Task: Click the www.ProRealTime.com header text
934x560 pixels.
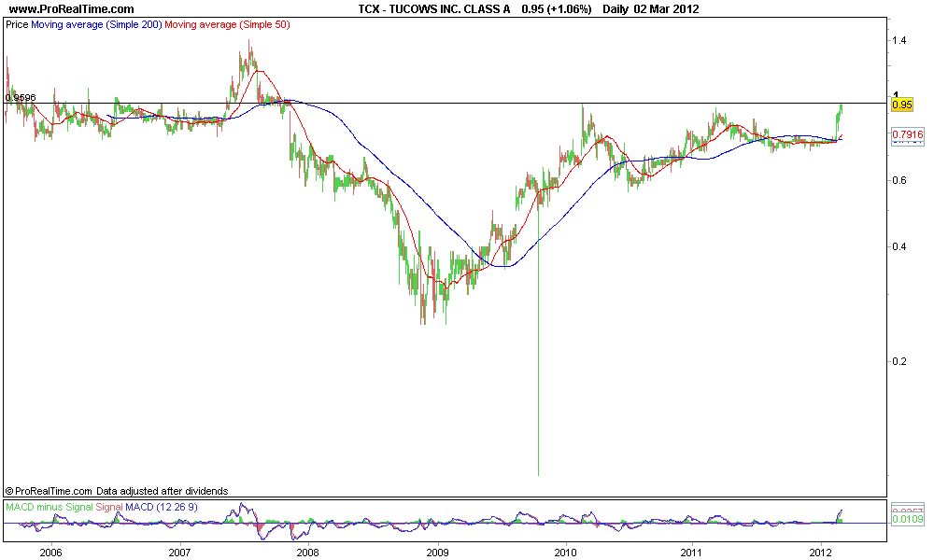Action: click(72, 9)
